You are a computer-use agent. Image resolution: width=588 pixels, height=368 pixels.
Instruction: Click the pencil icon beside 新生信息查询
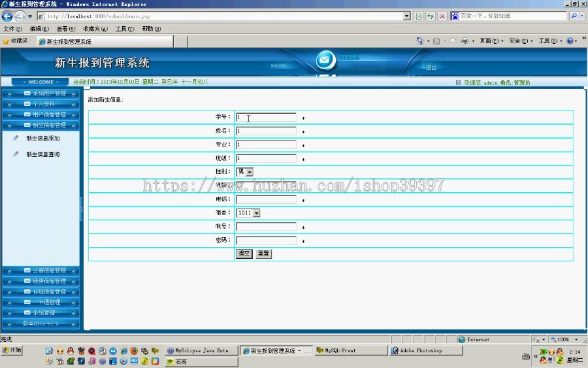pyautogui.click(x=16, y=154)
